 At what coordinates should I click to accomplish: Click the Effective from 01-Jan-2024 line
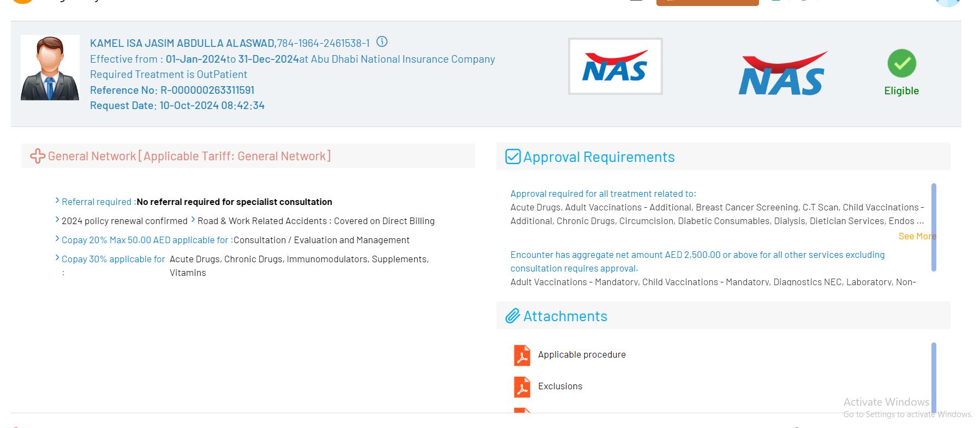(x=292, y=59)
